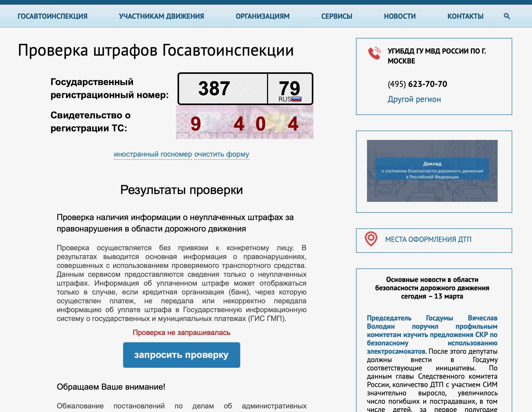The width and height of the screenshot is (532, 412).
Task: Open Места оформления ДТП link
Action: pos(428,239)
